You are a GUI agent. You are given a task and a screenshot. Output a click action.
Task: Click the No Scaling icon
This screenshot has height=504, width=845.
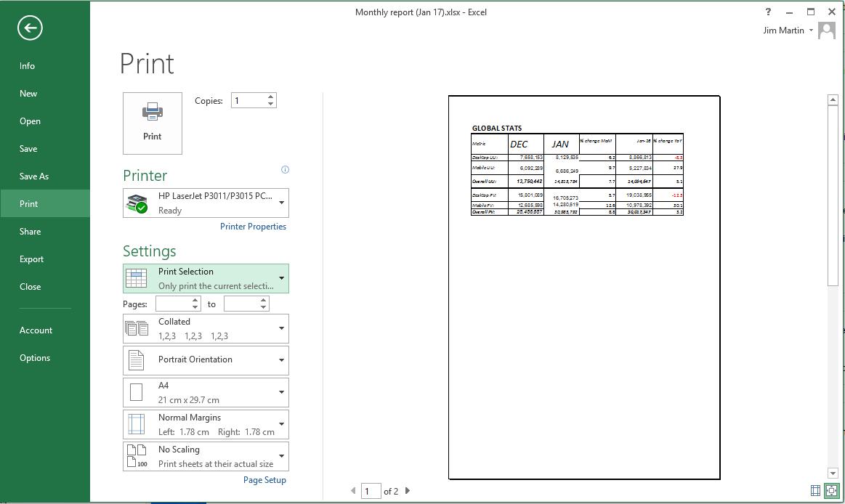(x=136, y=455)
